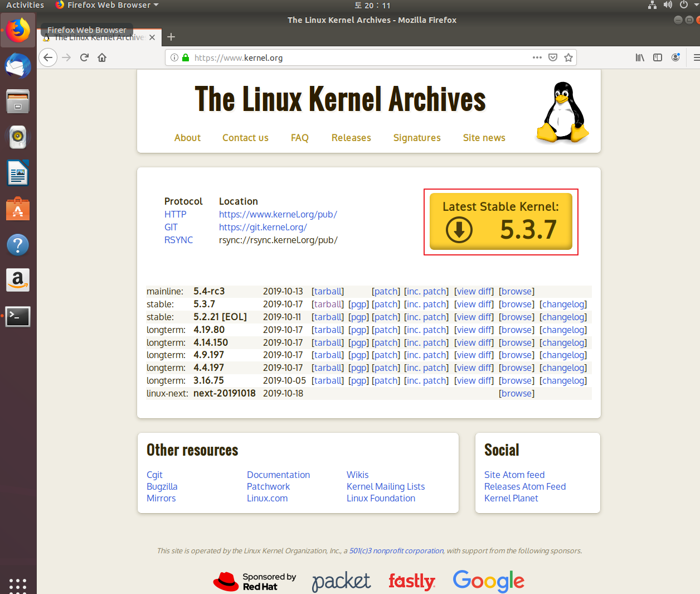Click the green padlock security icon
Image resolution: width=700 pixels, height=594 pixels.
click(x=186, y=57)
